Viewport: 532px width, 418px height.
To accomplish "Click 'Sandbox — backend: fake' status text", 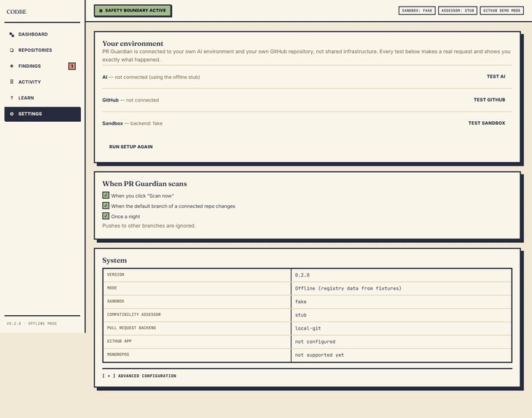I will [133, 123].
